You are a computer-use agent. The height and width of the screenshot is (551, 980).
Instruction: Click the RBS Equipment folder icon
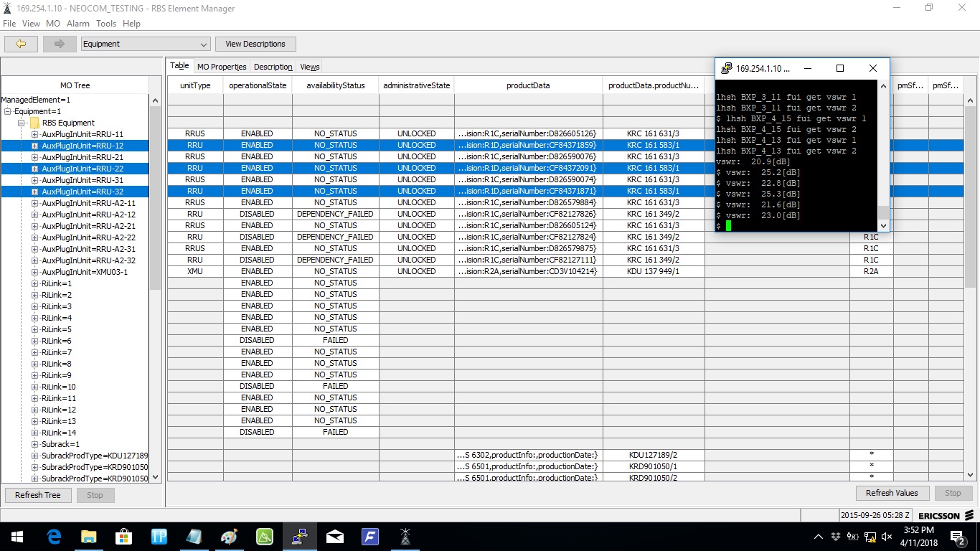coord(34,123)
